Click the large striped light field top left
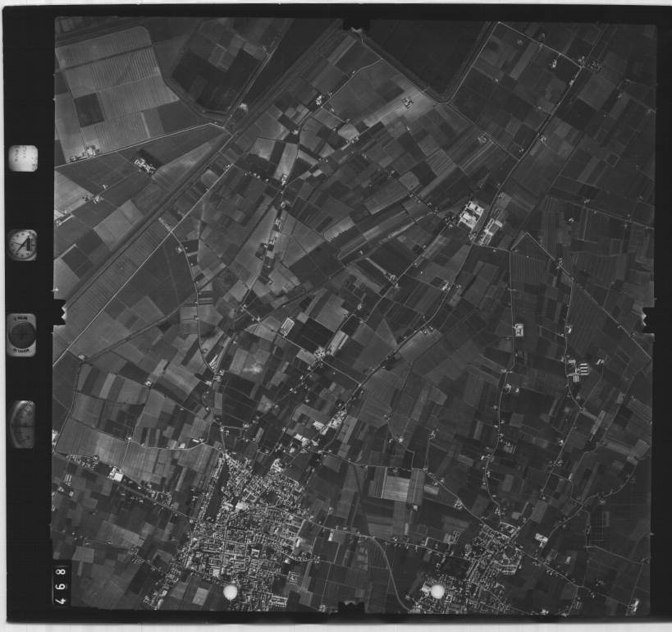This screenshot has height=632, width=672. click(115, 82)
